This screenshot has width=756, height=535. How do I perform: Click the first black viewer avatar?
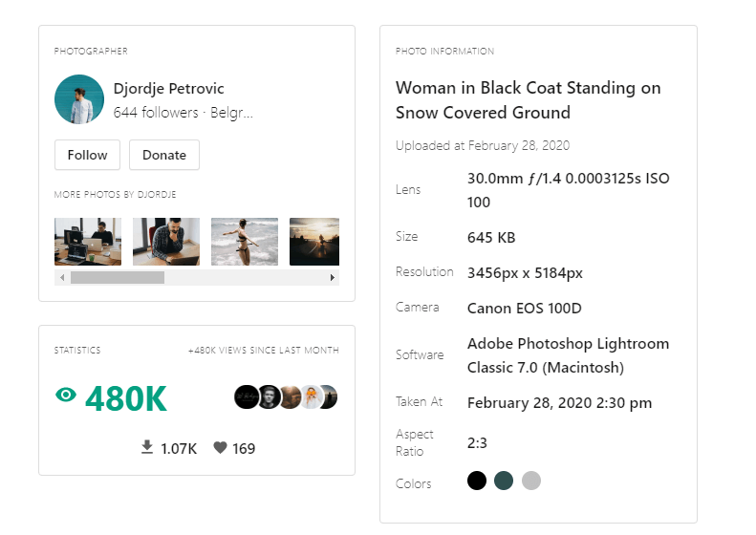point(247,397)
